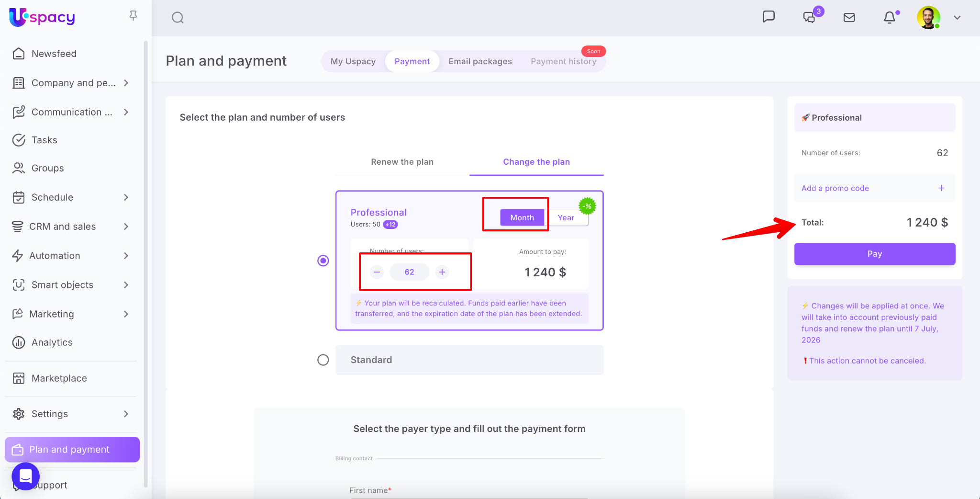
Task: Open Analytics in the sidebar
Action: click(x=52, y=342)
